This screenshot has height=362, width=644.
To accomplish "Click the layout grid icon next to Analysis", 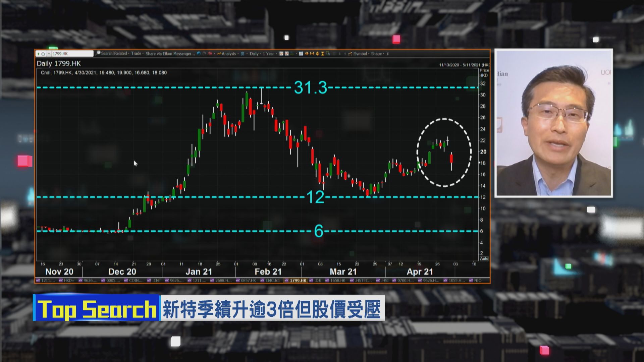I will 242,54.
